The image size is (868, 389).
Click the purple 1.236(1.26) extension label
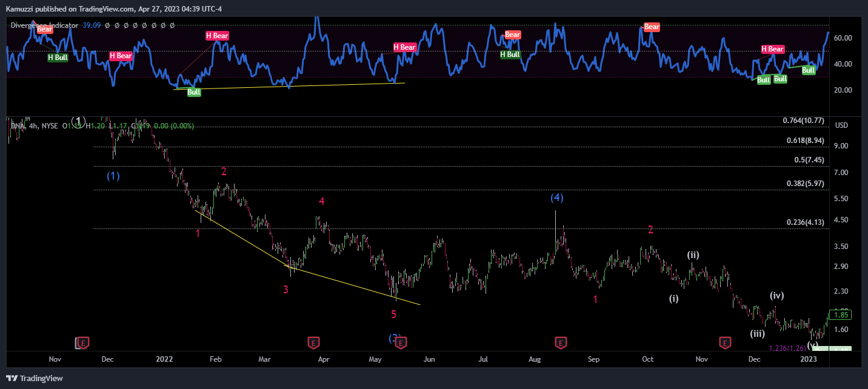click(787, 348)
